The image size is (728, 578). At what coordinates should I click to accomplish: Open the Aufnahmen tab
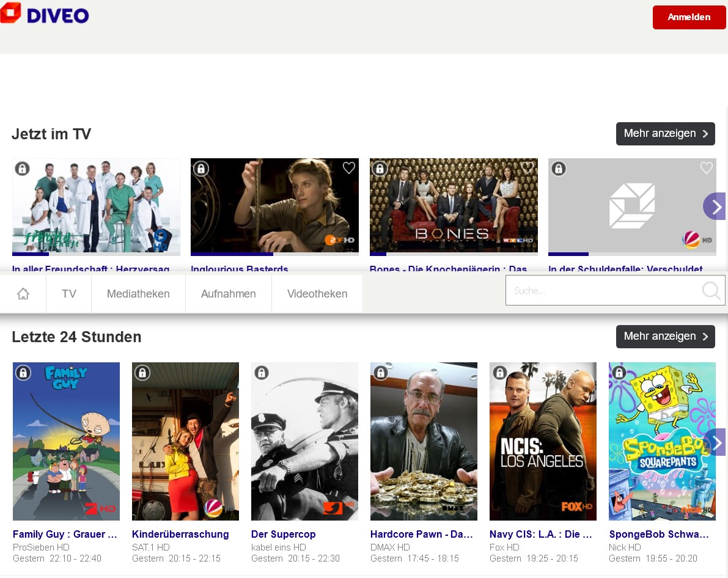point(229,294)
